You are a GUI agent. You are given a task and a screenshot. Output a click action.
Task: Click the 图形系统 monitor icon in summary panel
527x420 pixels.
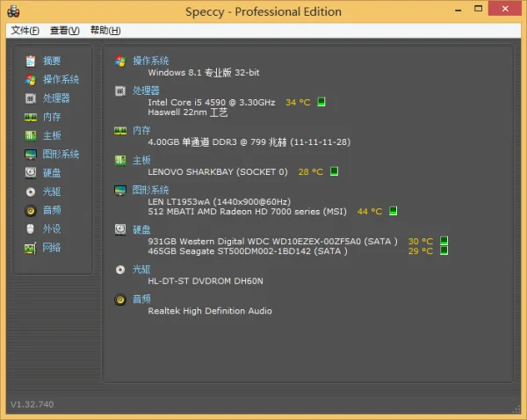click(x=120, y=191)
